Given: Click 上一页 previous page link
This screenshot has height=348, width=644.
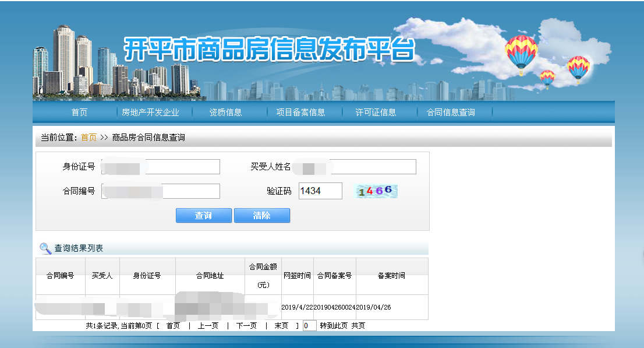Looking at the screenshot, I should [x=208, y=326].
